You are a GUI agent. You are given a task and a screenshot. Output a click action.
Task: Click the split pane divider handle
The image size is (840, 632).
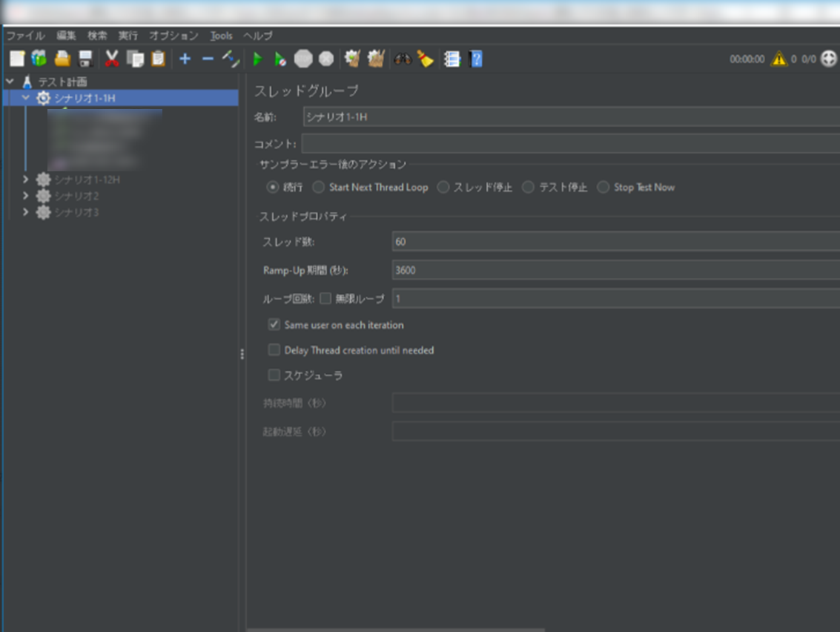coord(242,354)
